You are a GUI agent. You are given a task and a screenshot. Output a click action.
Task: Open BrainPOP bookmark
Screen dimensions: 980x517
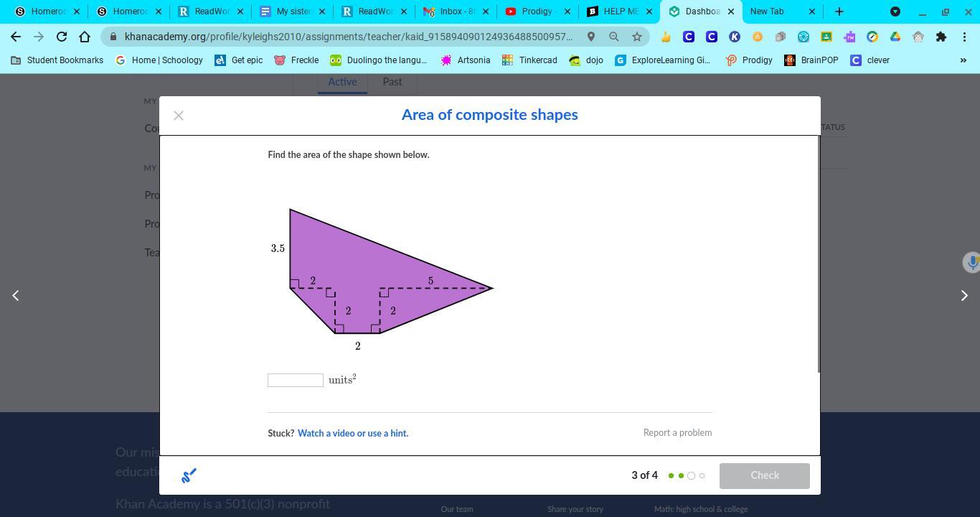(x=811, y=60)
